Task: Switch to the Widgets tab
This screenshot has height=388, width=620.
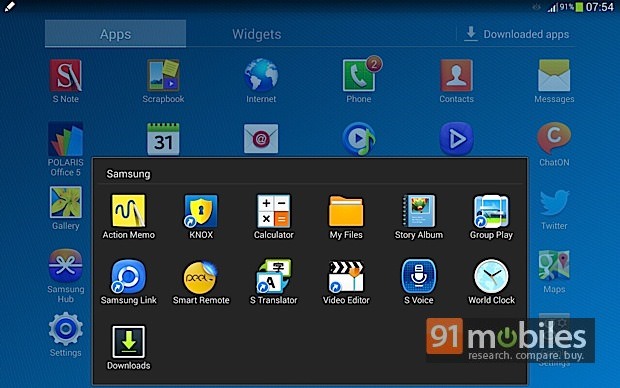Action: 257,34
